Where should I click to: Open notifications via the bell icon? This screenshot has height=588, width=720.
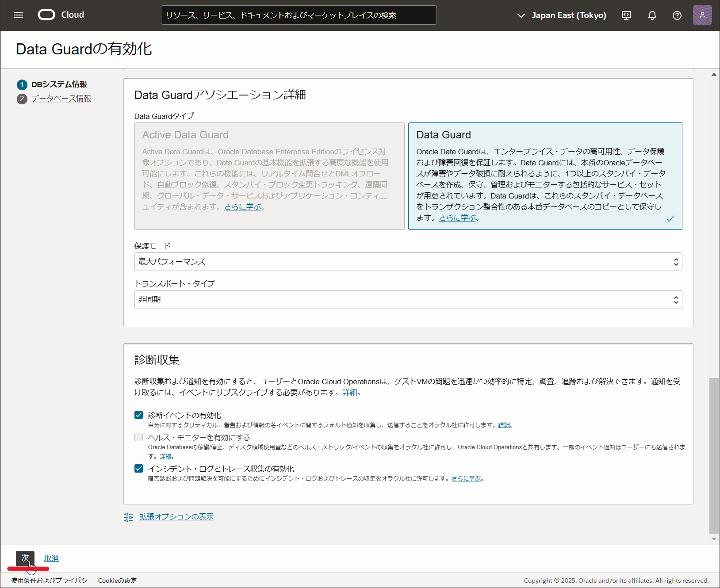[x=652, y=15]
